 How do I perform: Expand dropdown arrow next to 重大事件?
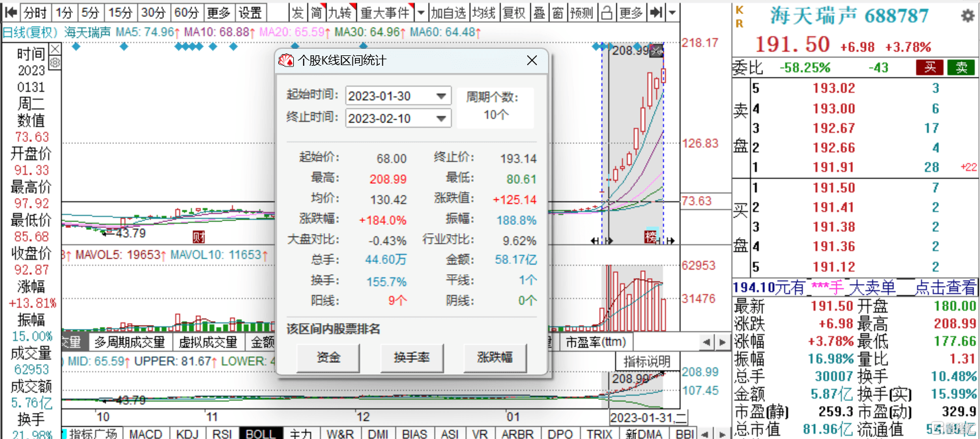[x=421, y=12]
